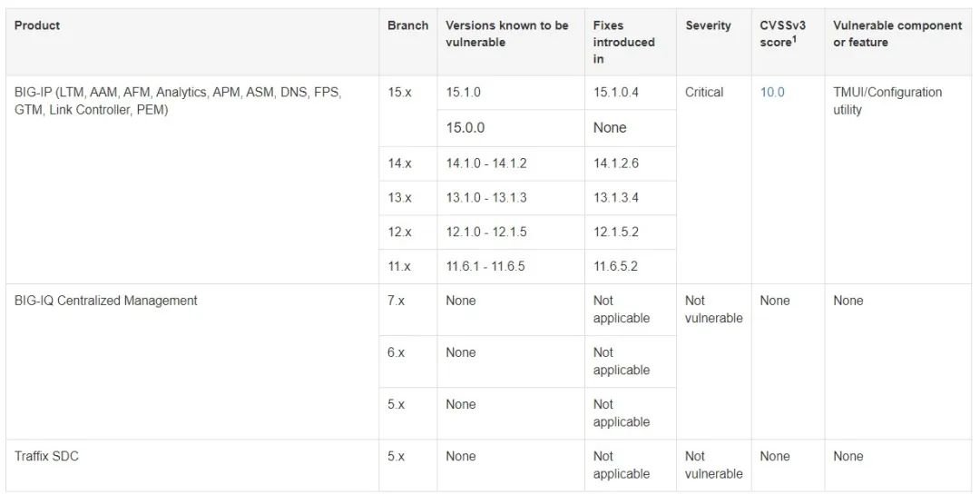
Task: Click the Product column header
Action: tap(37, 25)
